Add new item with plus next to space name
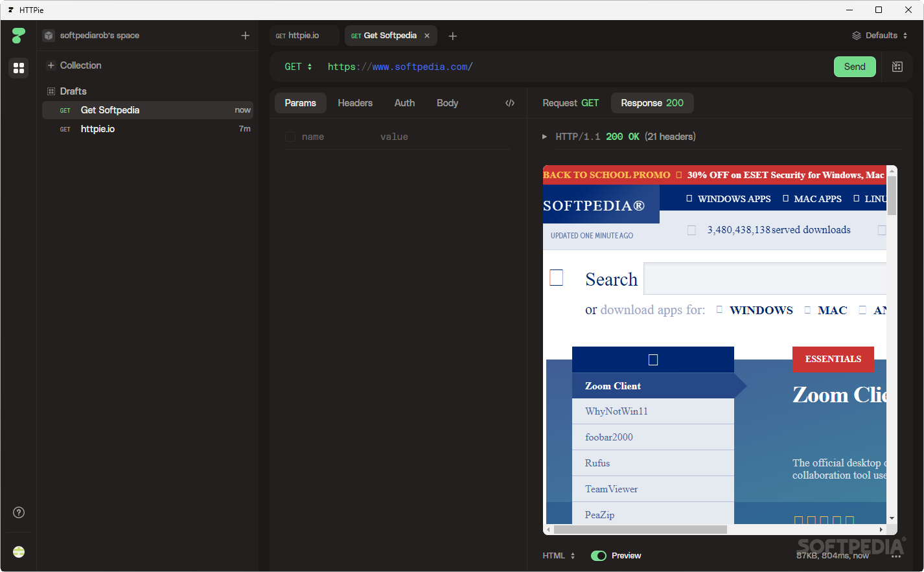 (x=246, y=36)
